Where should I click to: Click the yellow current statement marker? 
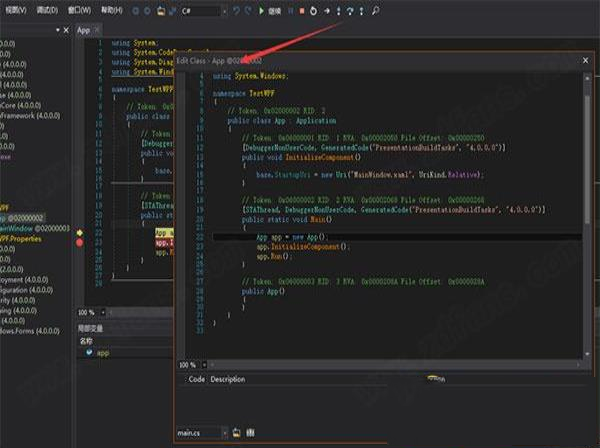80,233
